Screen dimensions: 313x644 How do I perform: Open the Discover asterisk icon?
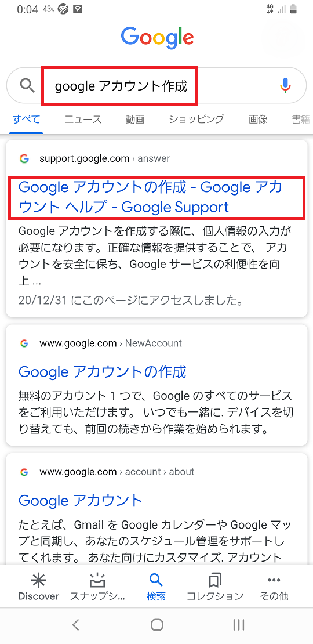click(39, 581)
